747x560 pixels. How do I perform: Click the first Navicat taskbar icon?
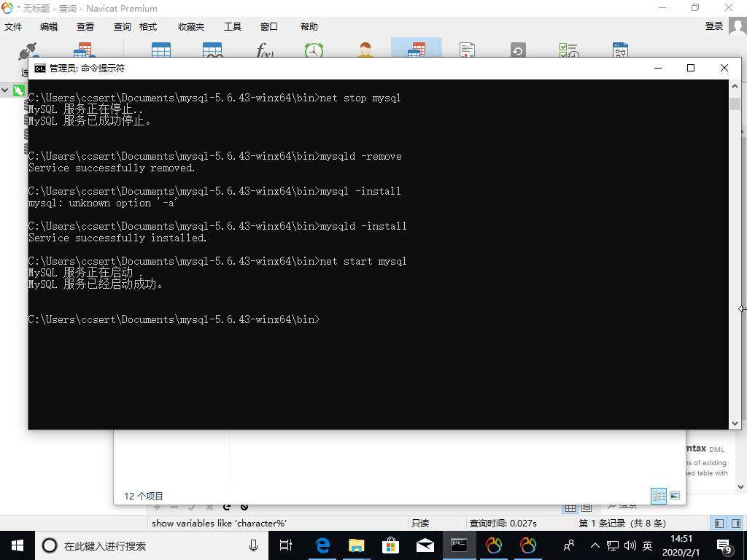[x=494, y=545]
